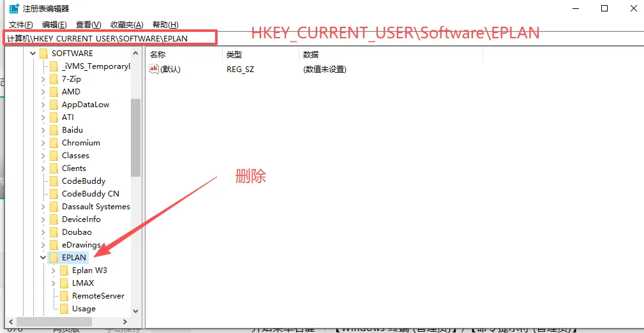Select the Eplan W3 folder icon
This screenshot has height=333, width=644.
(x=64, y=270)
